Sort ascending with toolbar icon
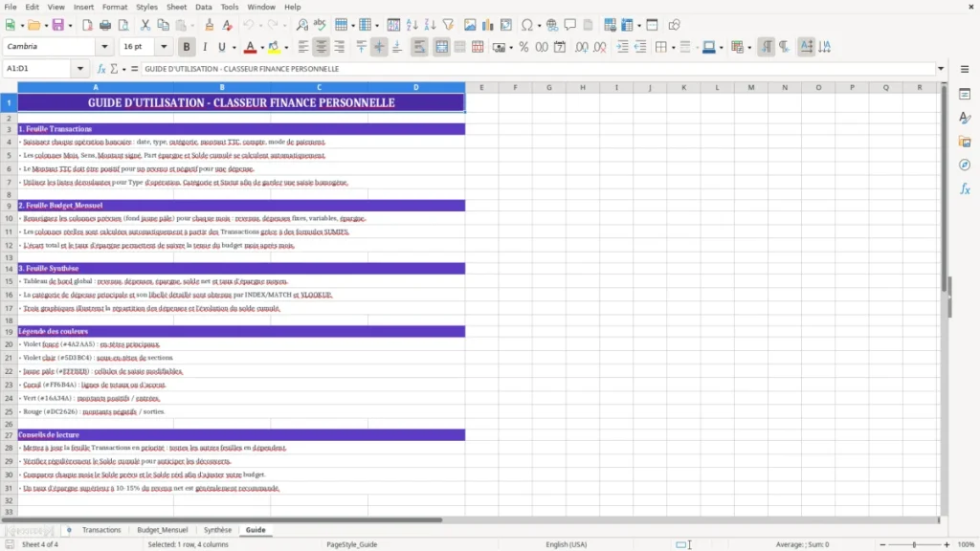 coord(412,25)
